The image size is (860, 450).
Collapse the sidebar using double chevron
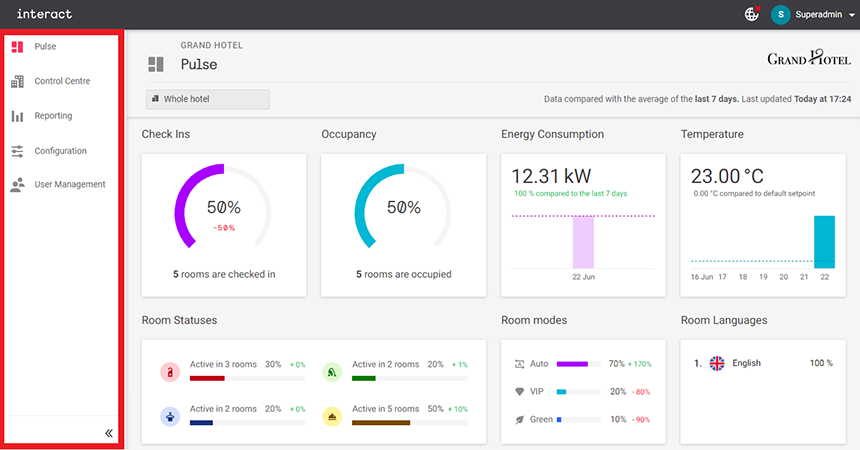click(x=109, y=433)
